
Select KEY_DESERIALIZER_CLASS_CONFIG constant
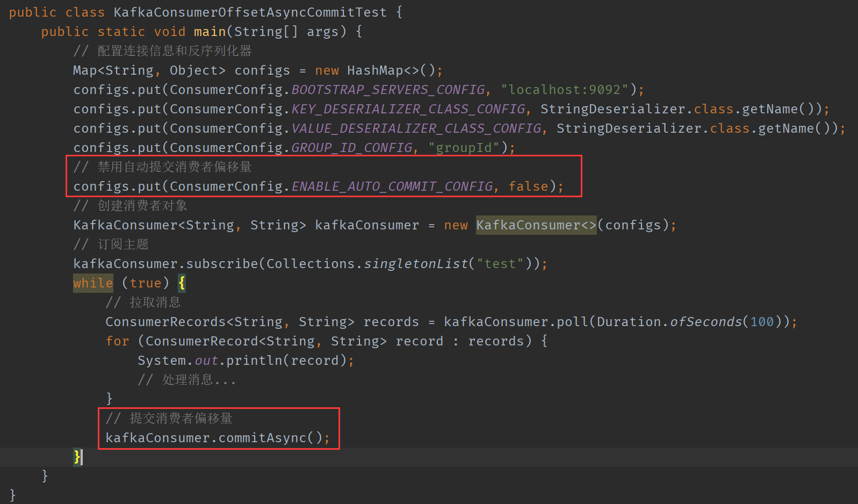408,109
